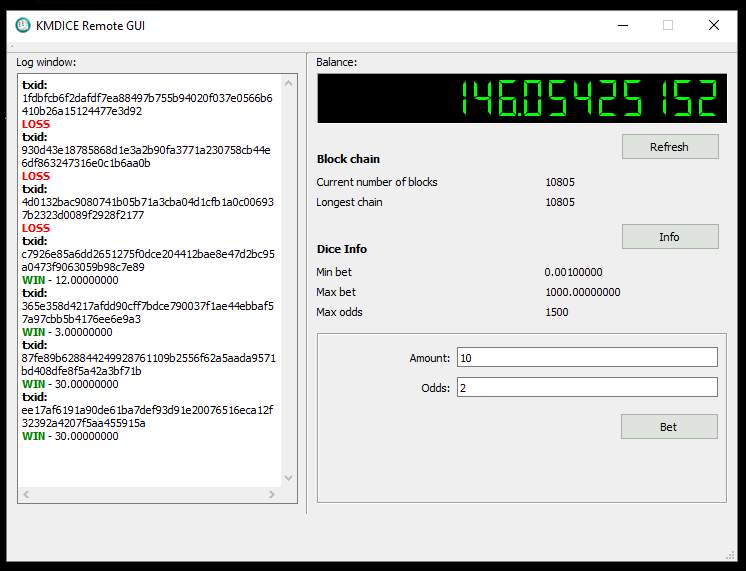The image size is (746, 571).
Task: Click the Dice Info section heading
Action: [342, 249]
